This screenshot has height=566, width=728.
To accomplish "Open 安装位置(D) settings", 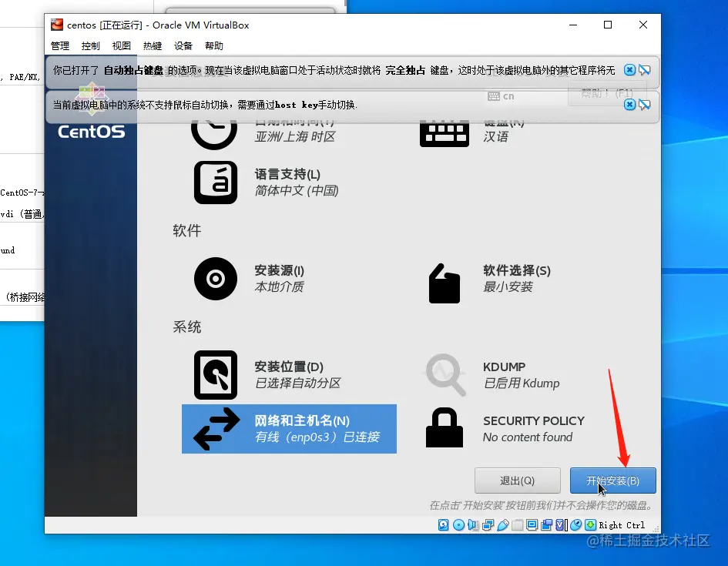I will click(x=289, y=367).
